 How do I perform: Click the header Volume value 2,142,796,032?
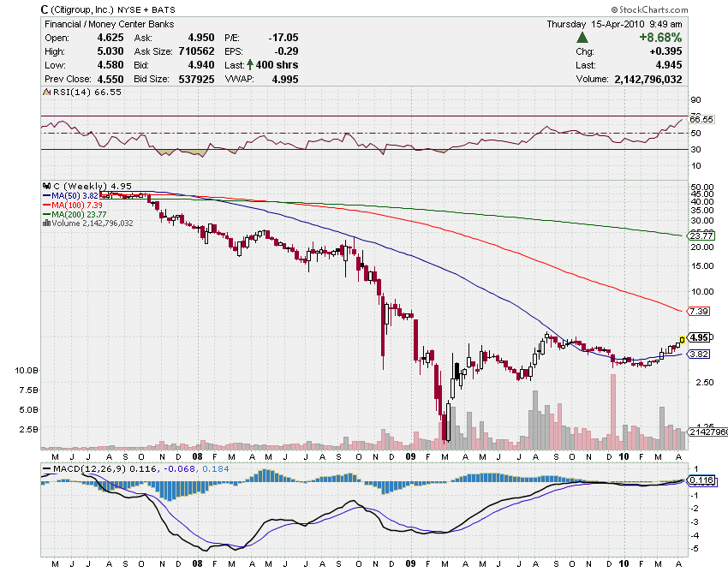coord(648,80)
